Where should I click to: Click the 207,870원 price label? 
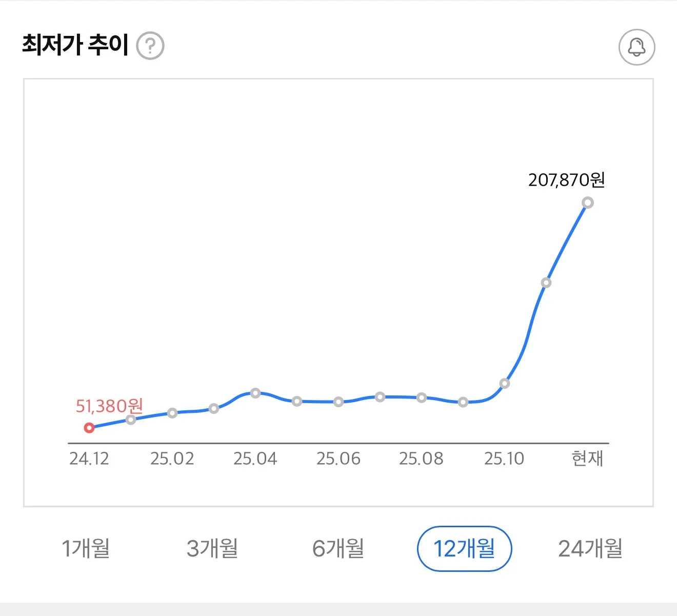click(x=566, y=180)
